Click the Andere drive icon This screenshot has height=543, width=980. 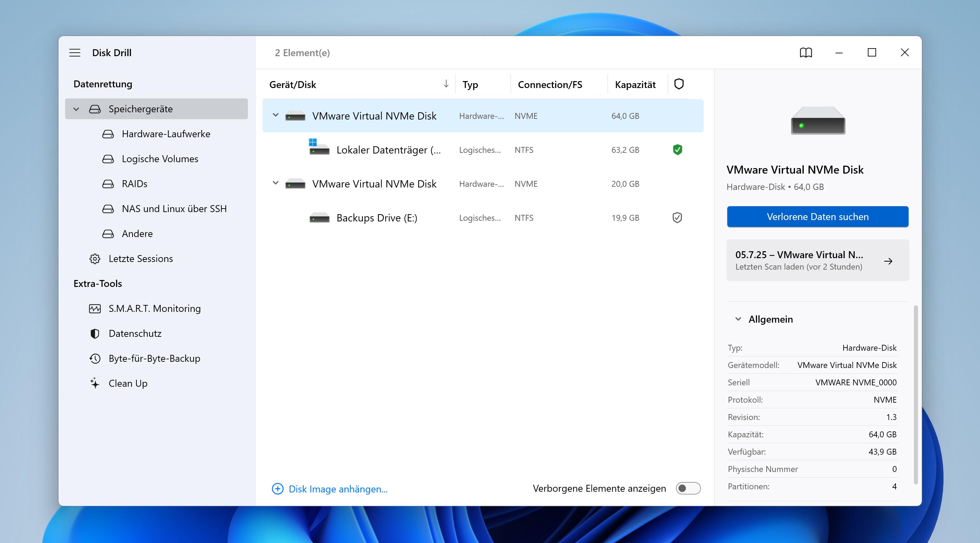(108, 234)
